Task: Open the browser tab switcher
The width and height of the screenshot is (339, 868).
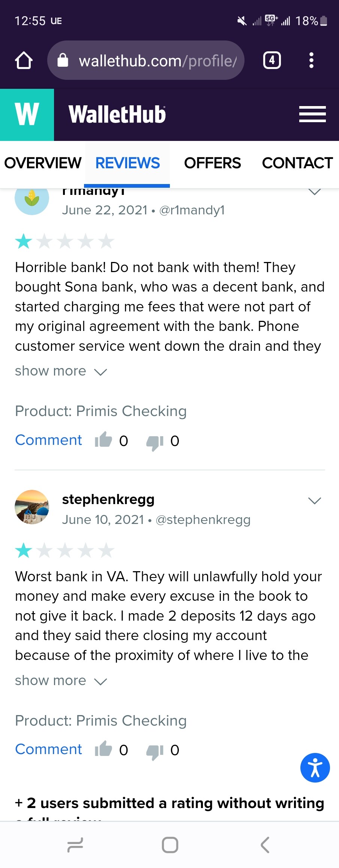Action: pos(272,60)
